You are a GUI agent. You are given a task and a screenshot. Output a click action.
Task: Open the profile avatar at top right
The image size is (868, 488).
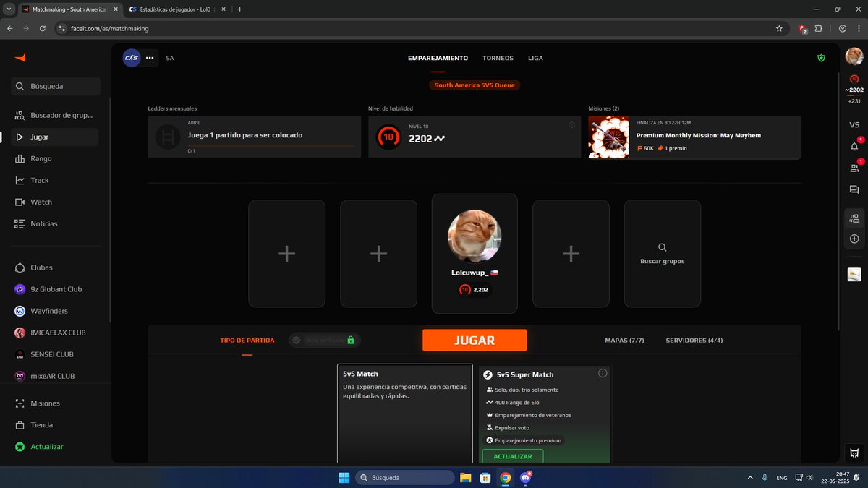(x=854, y=56)
